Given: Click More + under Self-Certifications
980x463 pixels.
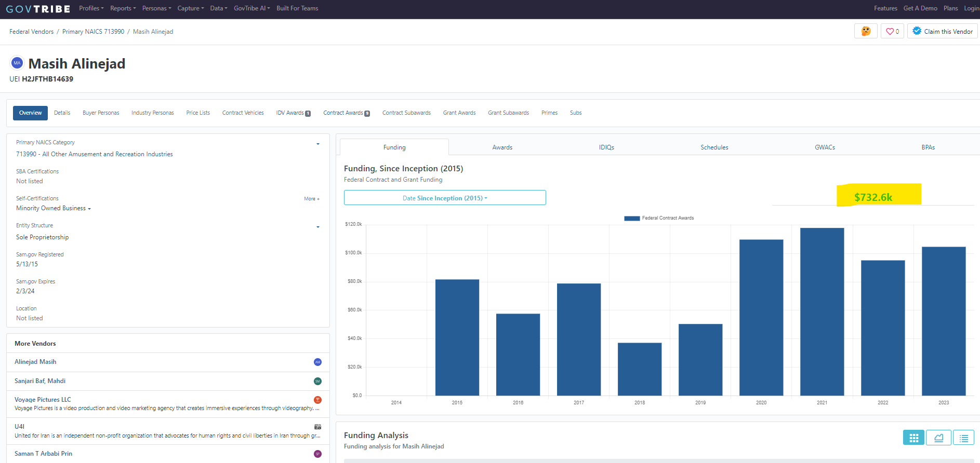Looking at the screenshot, I should [312, 199].
